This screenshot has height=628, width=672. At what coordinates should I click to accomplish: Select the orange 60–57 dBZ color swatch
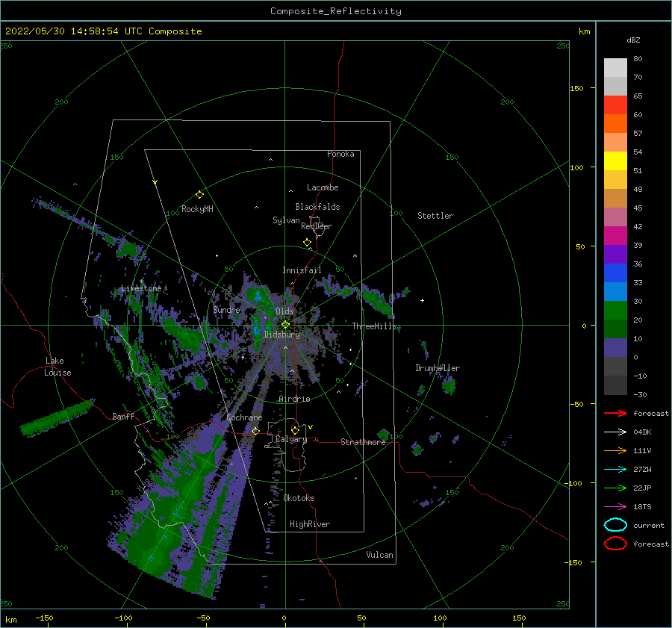(x=615, y=124)
